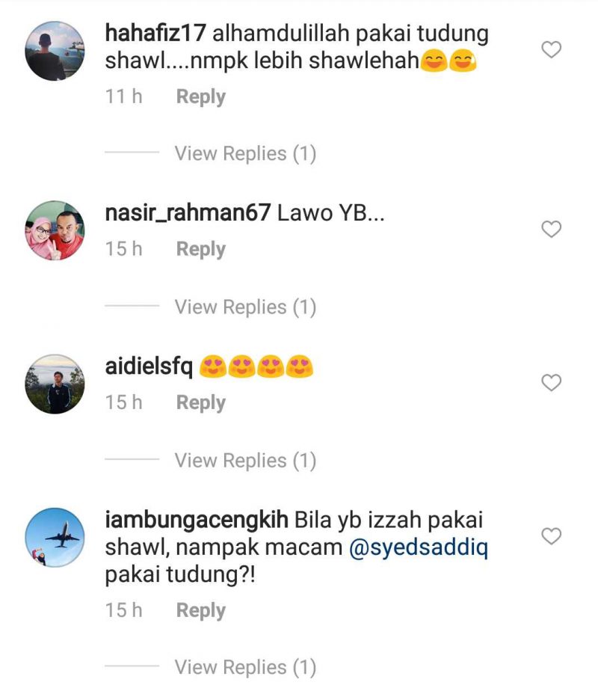Screen dimensions: 598x700
Task: Open the iambungacengkih username link
Action: (197, 521)
